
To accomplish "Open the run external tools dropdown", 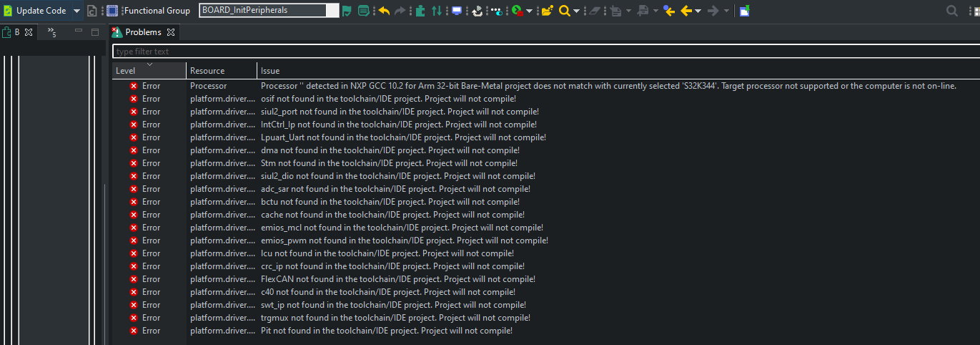I will [x=530, y=11].
